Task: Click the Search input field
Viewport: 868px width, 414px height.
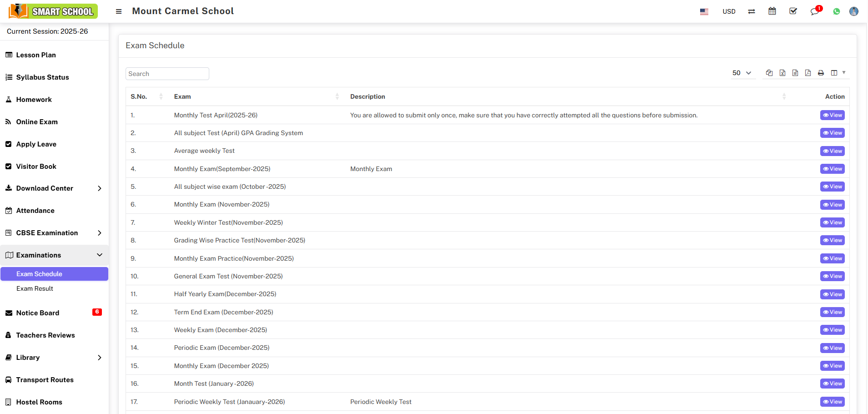Action: tap(167, 74)
